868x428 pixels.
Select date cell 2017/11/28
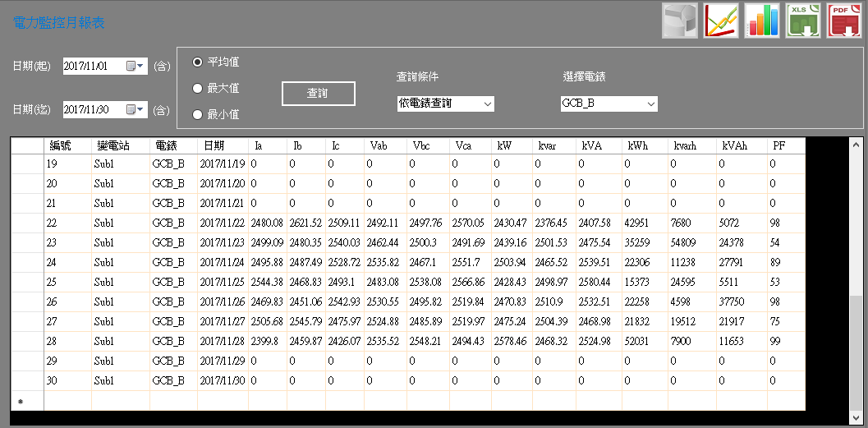223,341
